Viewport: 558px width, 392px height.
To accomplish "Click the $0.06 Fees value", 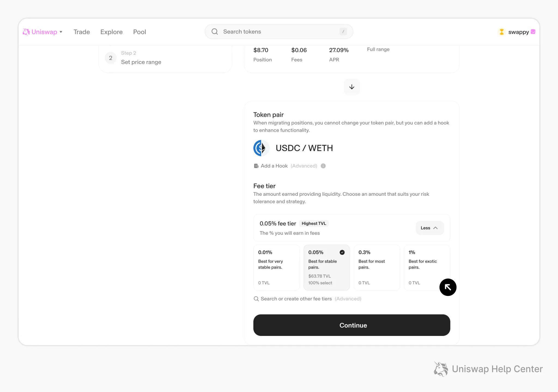I will pyautogui.click(x=299, y=50).
